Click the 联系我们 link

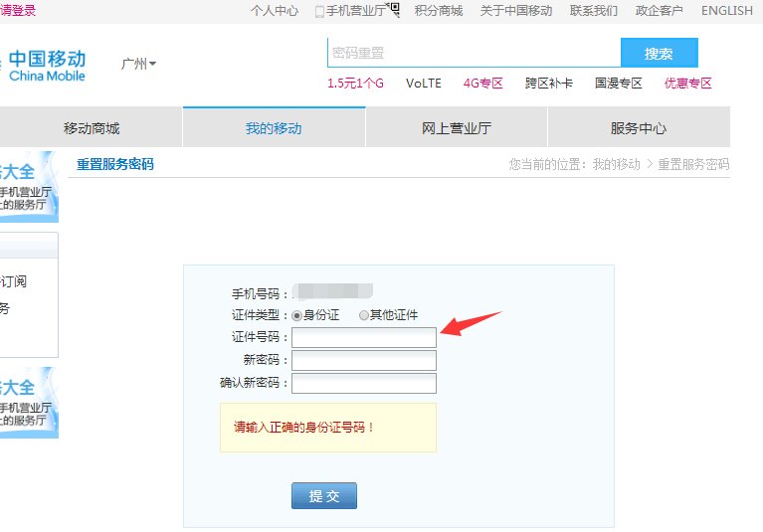594,11
